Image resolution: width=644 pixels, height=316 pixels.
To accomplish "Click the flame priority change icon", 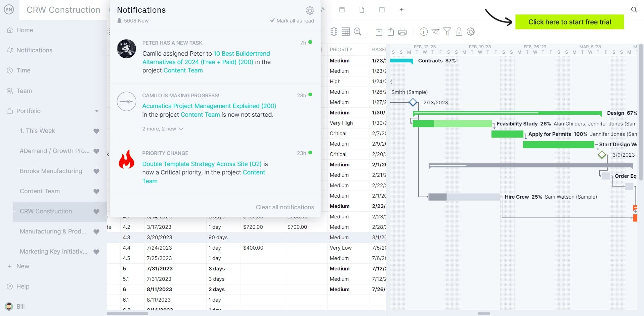I will click(x=126, y=159).
